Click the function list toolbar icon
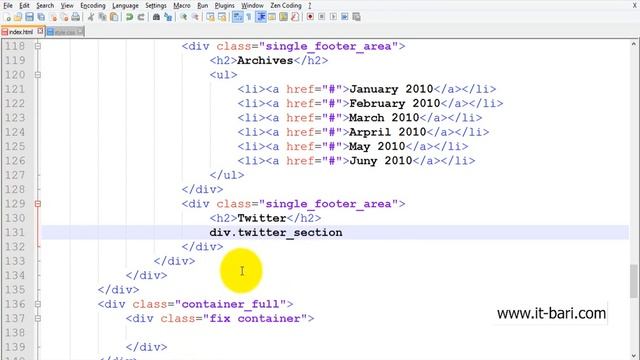Screen dimensions: 640x360 tap(295, 17)
